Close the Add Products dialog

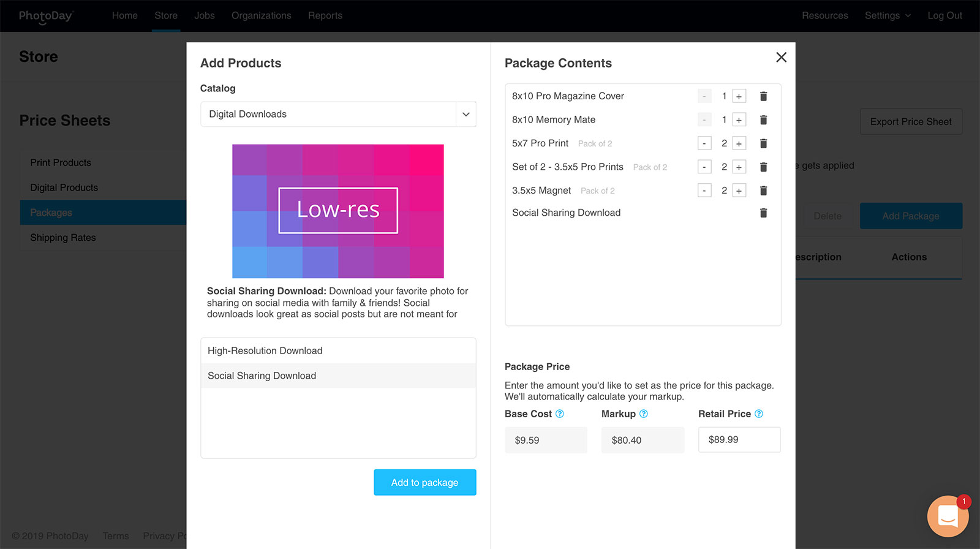coord(781,58)
